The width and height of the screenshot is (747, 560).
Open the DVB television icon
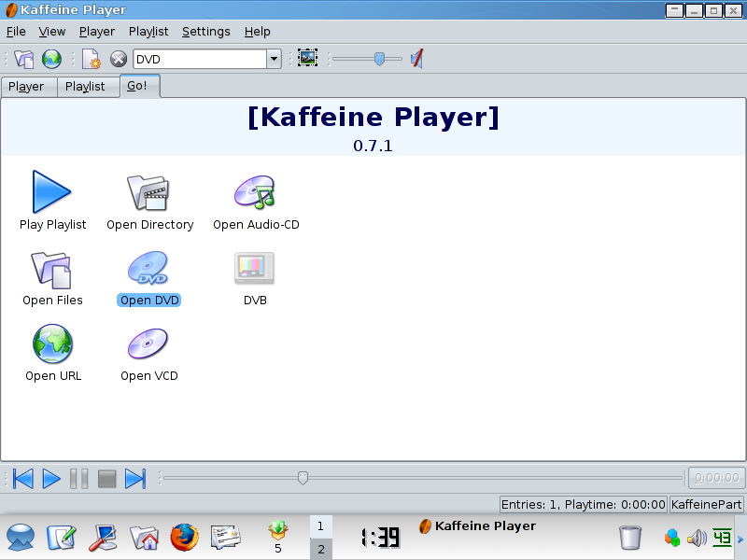254,268
